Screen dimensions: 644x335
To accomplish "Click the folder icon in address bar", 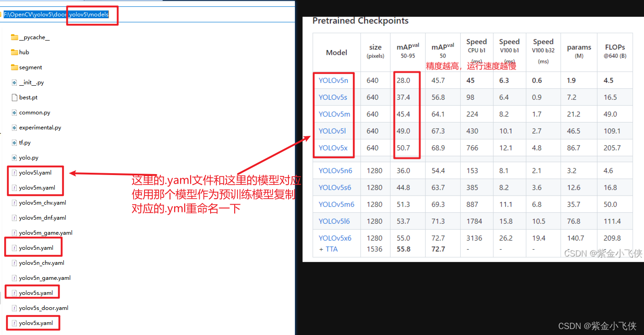I will [x=1, y=15].
